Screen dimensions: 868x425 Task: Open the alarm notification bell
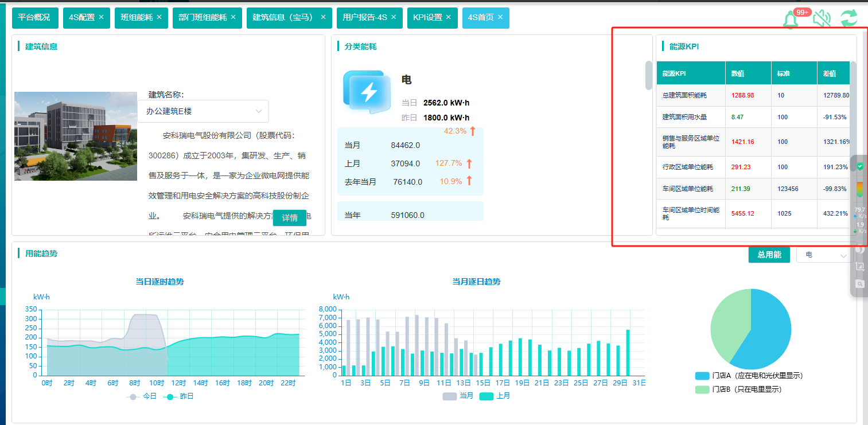coord(791,19)
